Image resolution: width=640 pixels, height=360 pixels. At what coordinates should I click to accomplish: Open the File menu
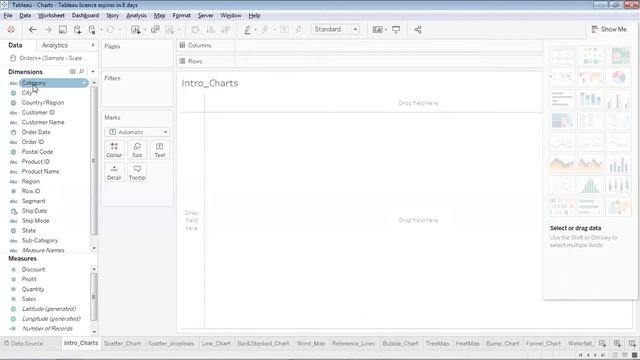click(8, 16)
